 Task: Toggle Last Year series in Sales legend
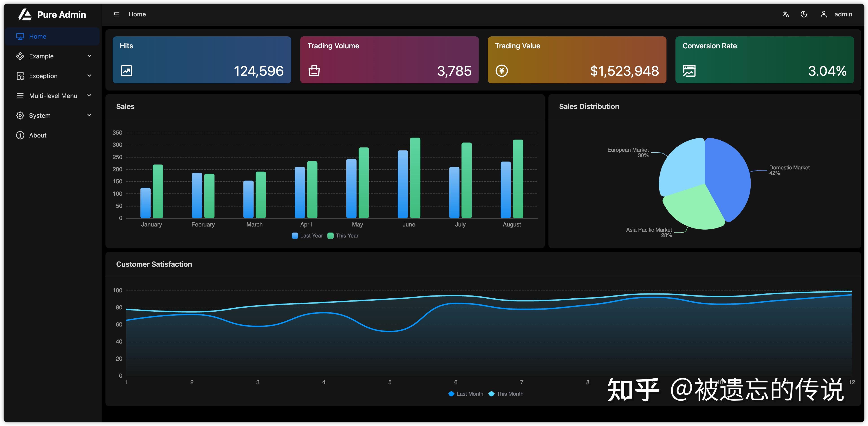pyautogui.click(x=307, y=236)
